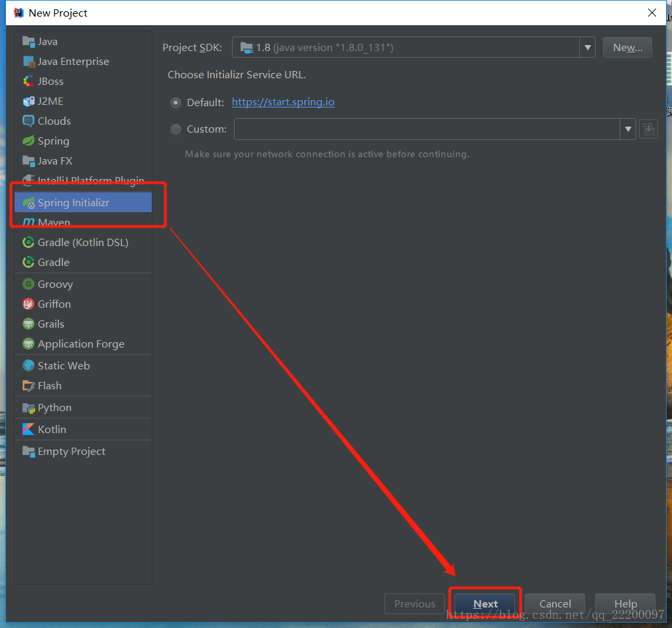Image resolution: width=672 pixels, height=628 pixels.
Task: Click the JBoss icon
Action: tap(28, 82)
